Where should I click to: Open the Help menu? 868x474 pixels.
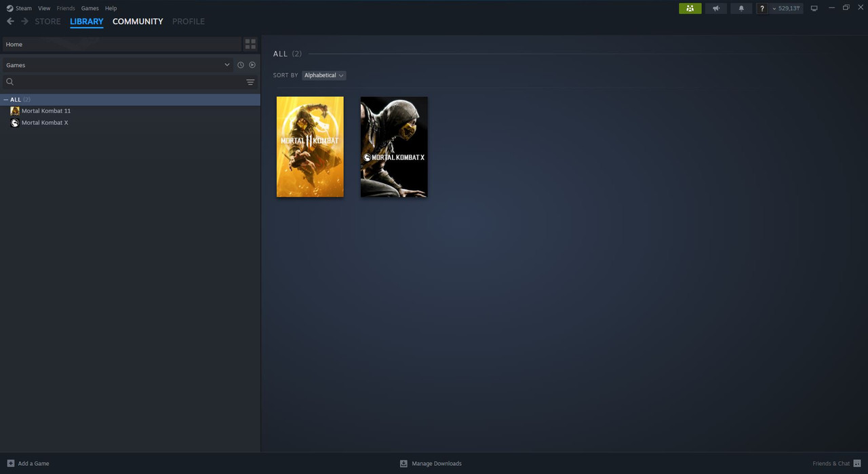point(111,8)
